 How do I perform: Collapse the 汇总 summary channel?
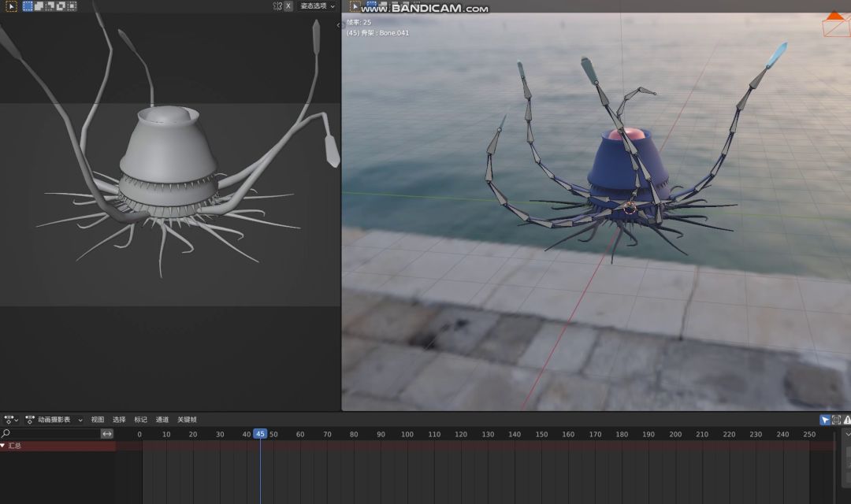3,446
